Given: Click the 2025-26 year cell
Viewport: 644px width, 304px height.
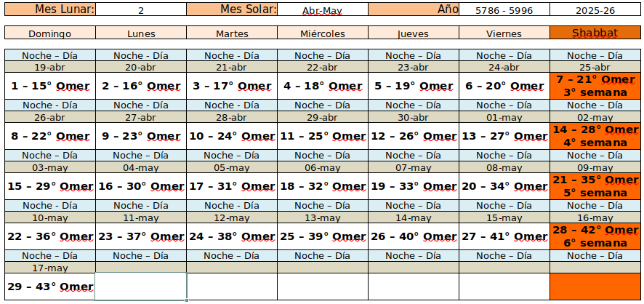Looking at the screenshot, I should click(595, 10).
